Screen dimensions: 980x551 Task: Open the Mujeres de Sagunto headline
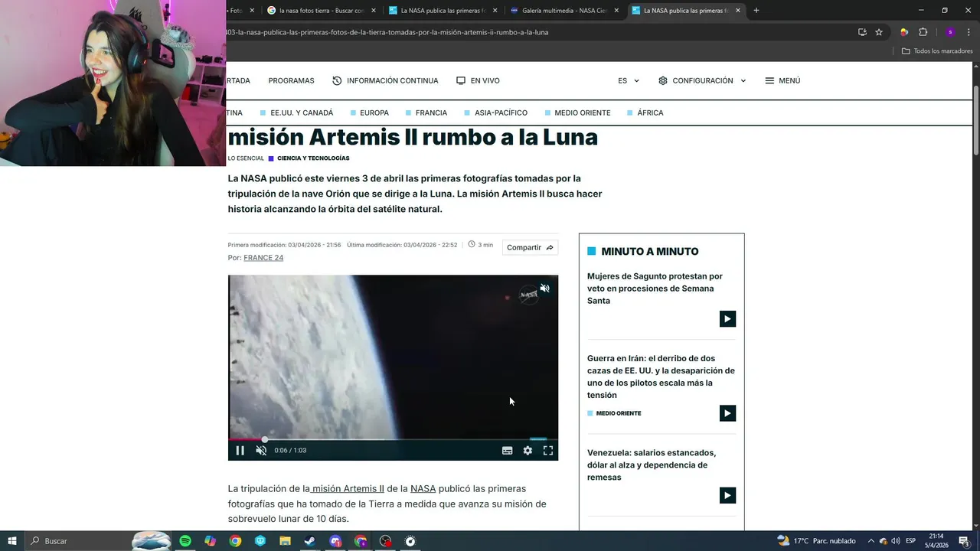[655, 289]
